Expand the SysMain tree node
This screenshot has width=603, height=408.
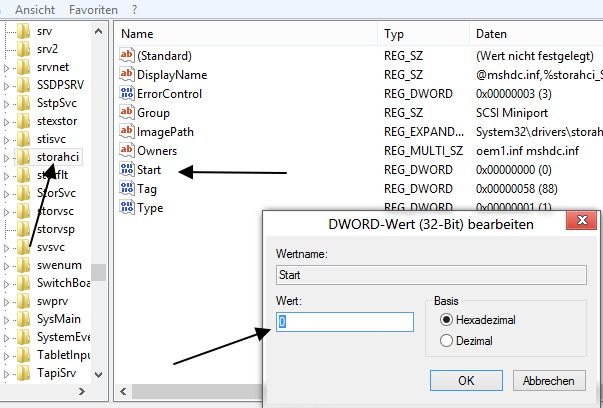coord(6,321)
